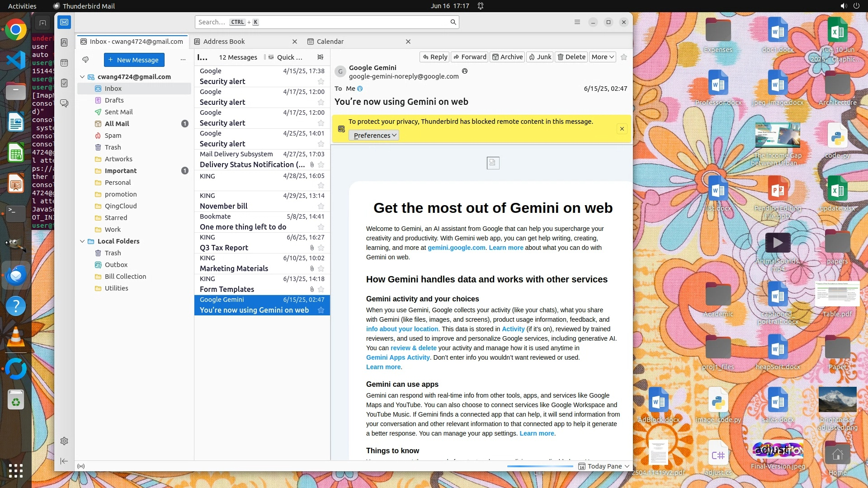Open the Tasks space icon

(x=64, y=83)
